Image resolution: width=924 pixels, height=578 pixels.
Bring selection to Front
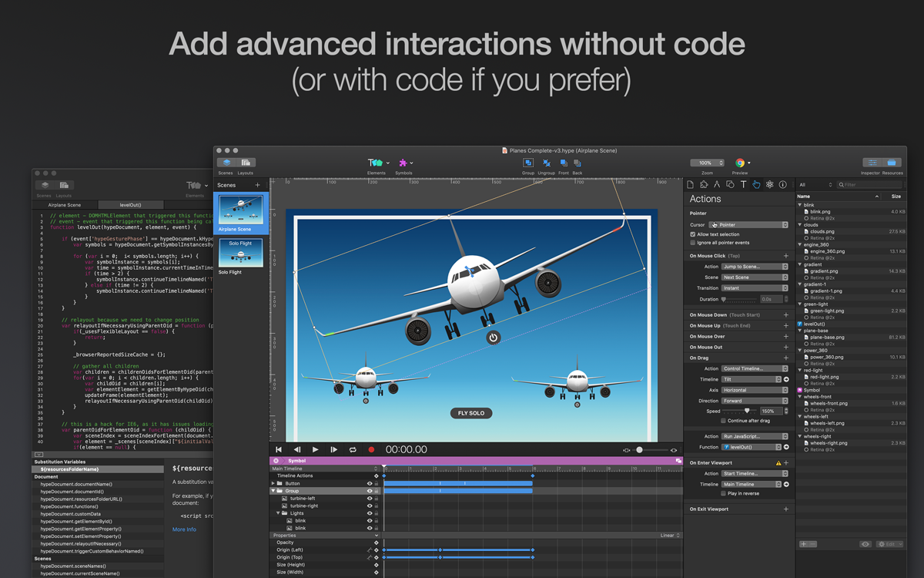coord(564,163)
